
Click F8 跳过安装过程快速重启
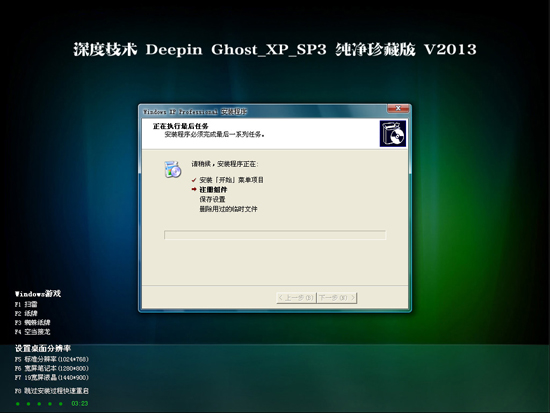(52, 391)
